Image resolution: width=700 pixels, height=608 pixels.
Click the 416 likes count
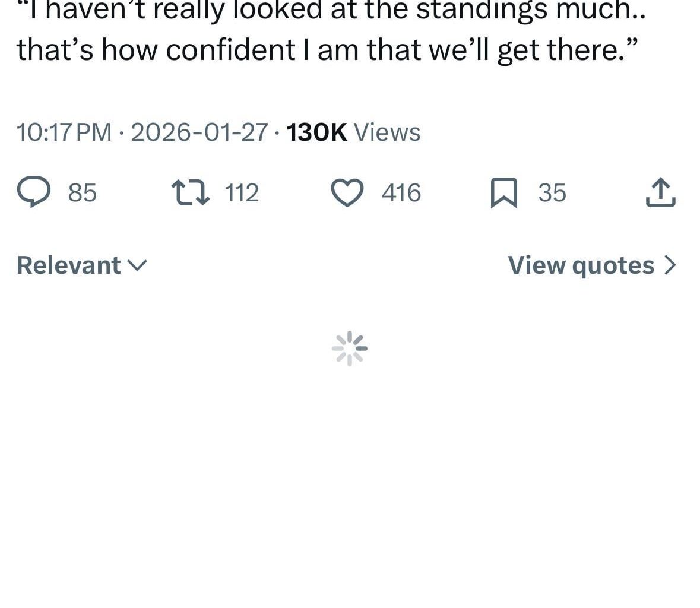click(401, 193)
